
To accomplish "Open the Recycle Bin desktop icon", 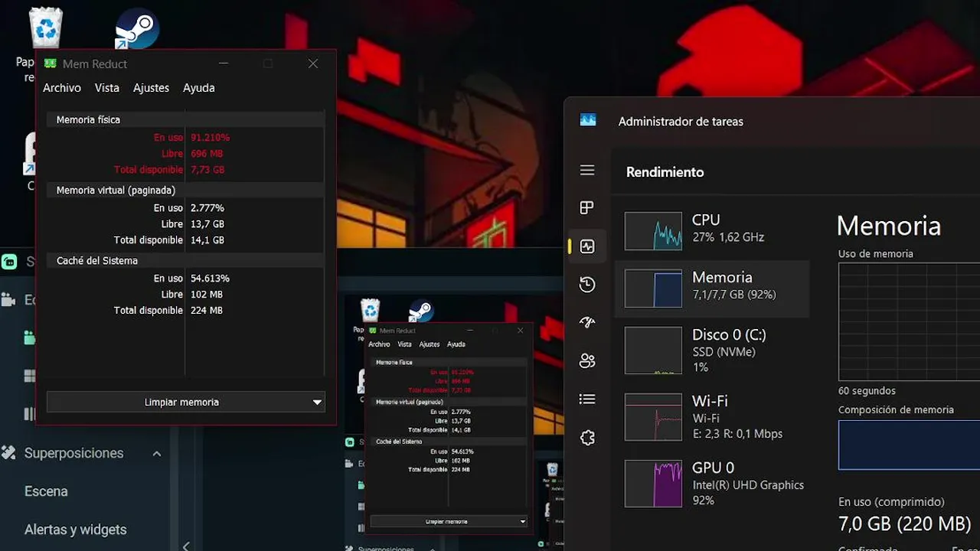I will 46,28.
